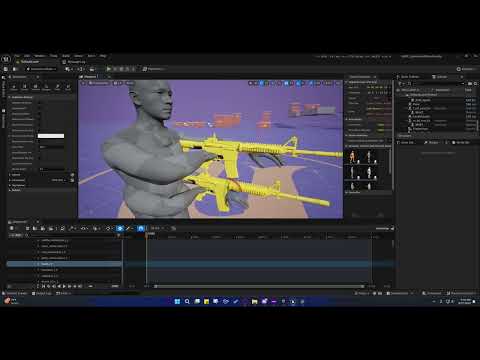
Task: Open Sequencer frame rate dropdown
Action: pyautogui.click(x=157, y=228)
